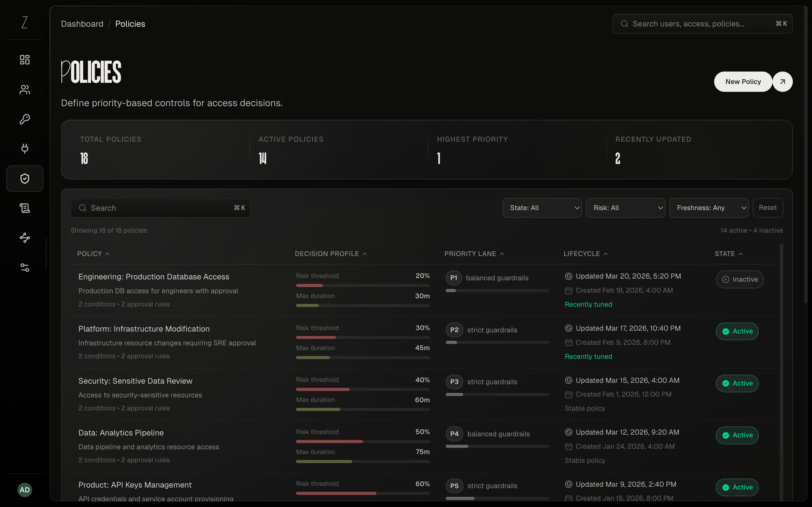
Task: Toggle Active state on Data: Analytics Pipeline
Action: (x=737, y=435)
